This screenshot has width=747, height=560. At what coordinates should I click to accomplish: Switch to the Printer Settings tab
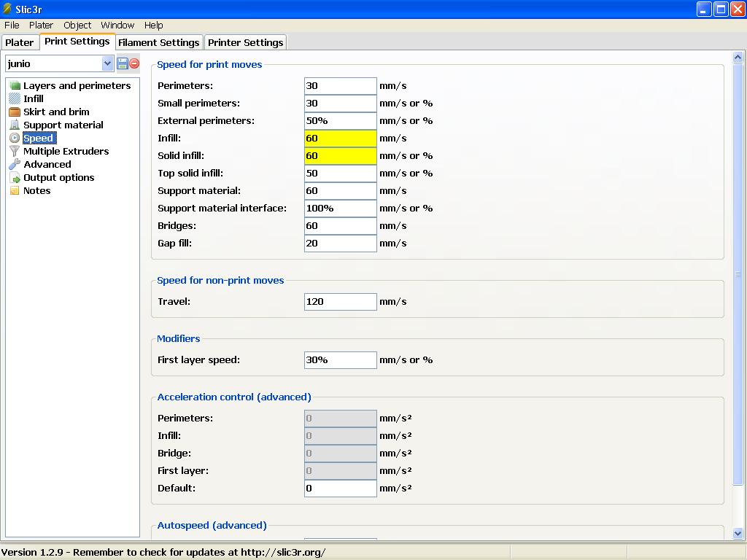[x=245, y=42]
